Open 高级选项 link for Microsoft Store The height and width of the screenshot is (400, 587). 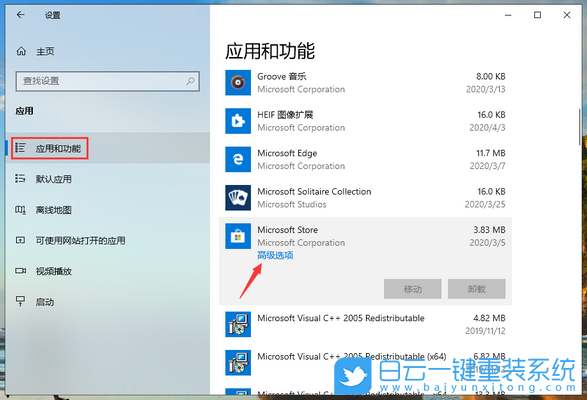275,255
